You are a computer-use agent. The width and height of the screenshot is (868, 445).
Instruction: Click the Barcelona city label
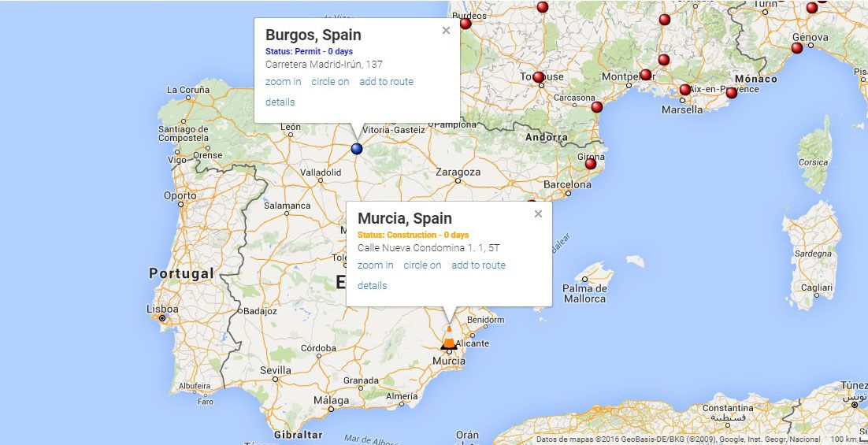[x=567, y=184]
